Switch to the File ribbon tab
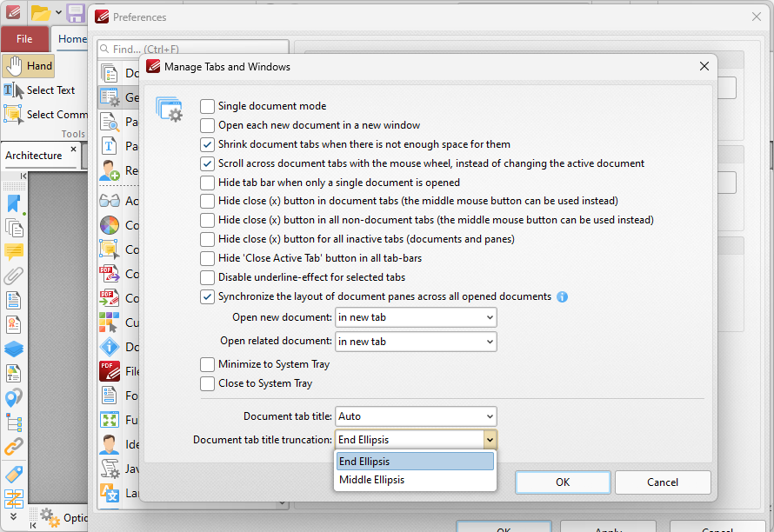Image resolution: width=774 pixels, height=532 pixels. [x=25, y=39]
